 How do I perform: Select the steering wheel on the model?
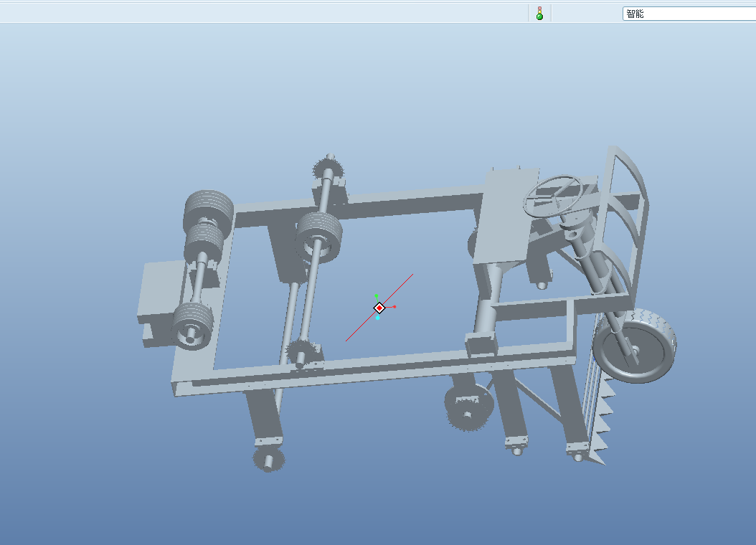click(554, 196)
